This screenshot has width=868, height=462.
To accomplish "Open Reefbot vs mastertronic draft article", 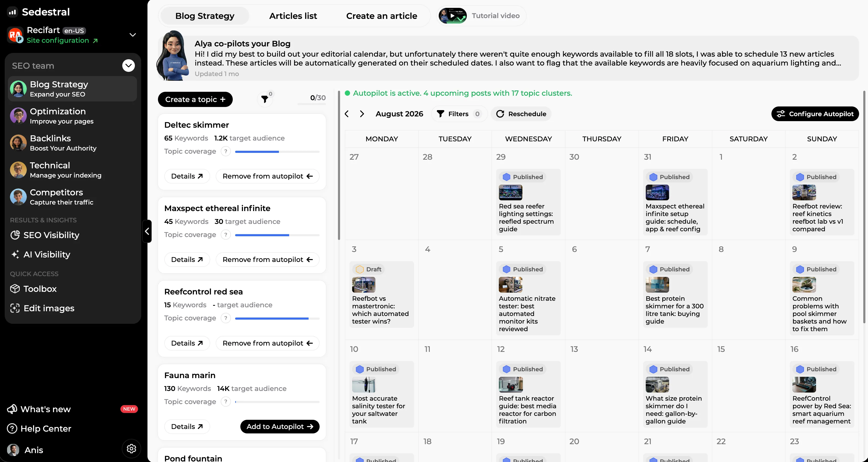I will 382,295.
